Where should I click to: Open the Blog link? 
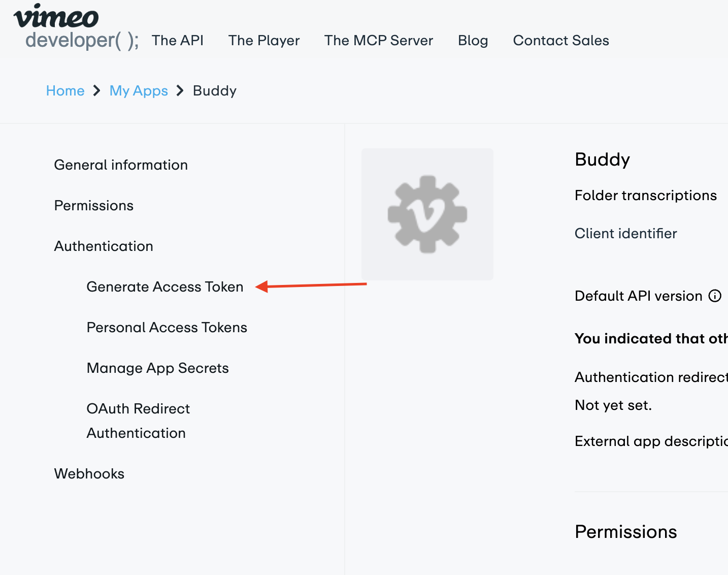pyautogui.click(x=473, y=41)
